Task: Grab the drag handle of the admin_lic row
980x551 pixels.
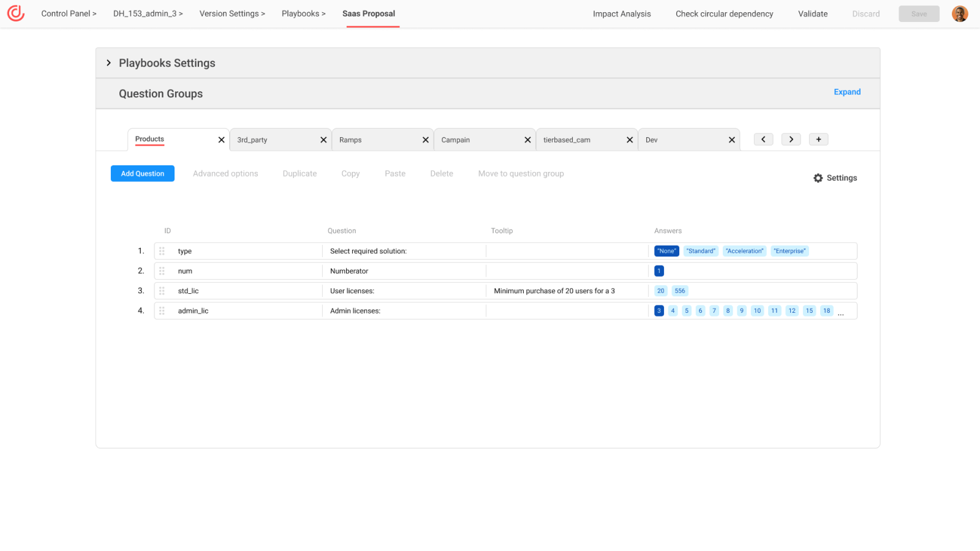Action: point(162,310)
